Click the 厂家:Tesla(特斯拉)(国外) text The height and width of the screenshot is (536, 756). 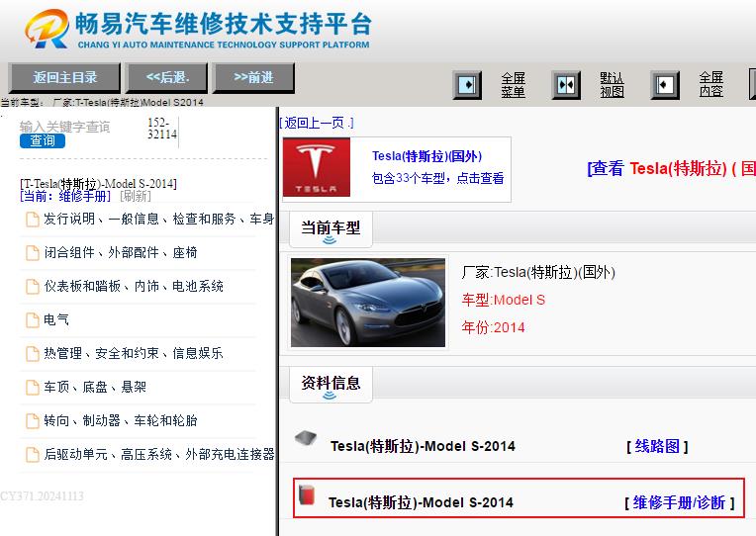[x=538, y=272]
